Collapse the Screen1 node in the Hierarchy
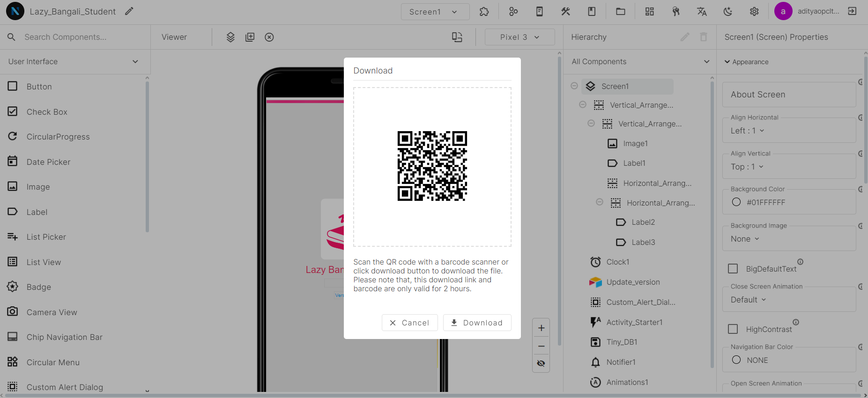The height and width of the screenshot is (398, 868). [574, 86]
